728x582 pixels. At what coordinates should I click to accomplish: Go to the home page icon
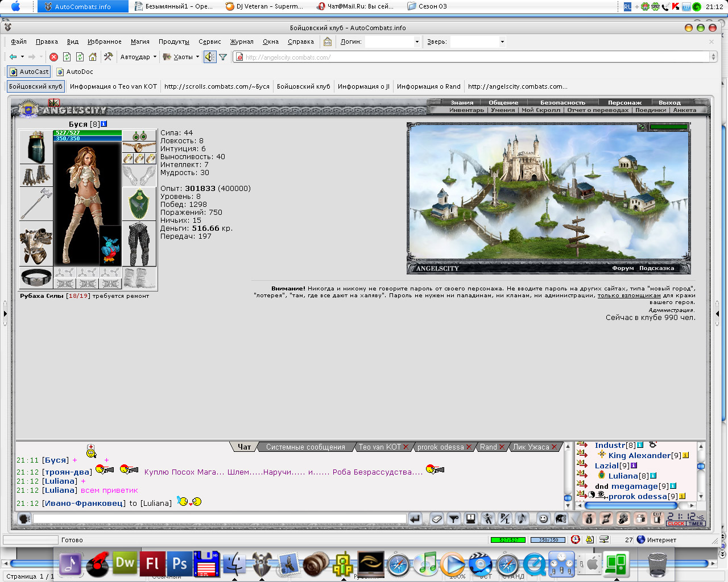click(93, 57)
